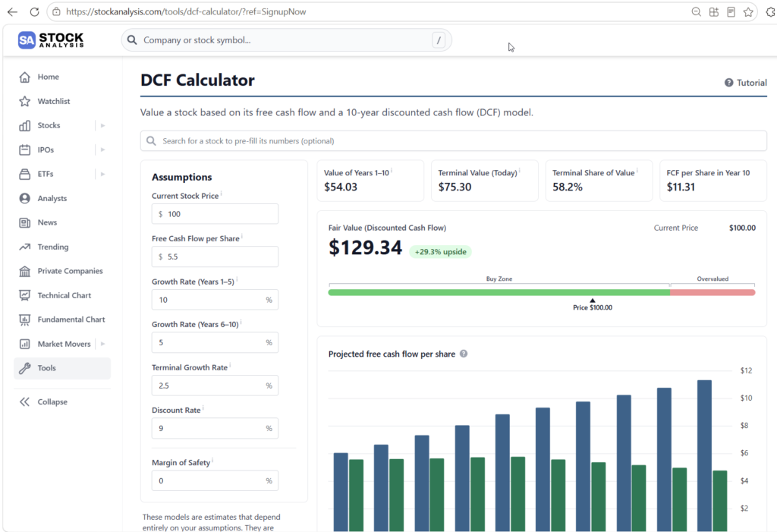This screenshot has height=532, width=777.
Task: Click the Private Companies bank icon
Action: (25, 271)
